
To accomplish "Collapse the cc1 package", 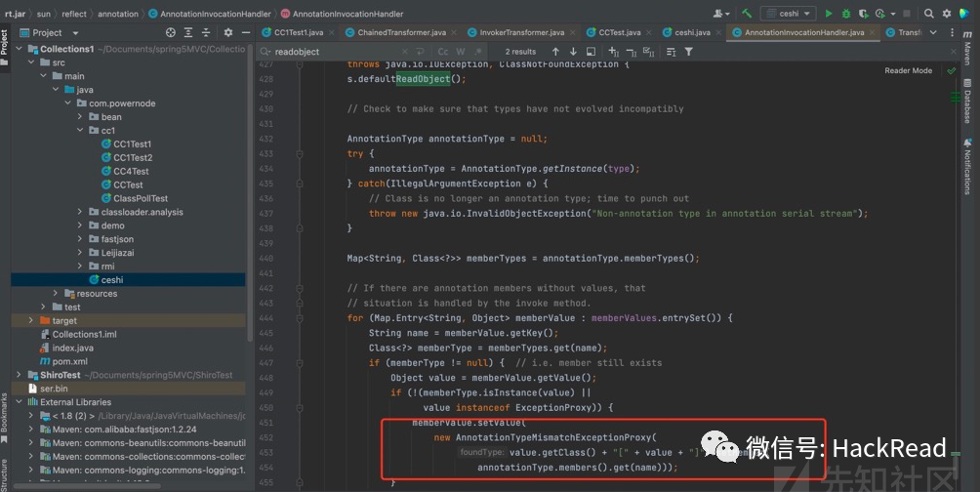I will [80, 131].
